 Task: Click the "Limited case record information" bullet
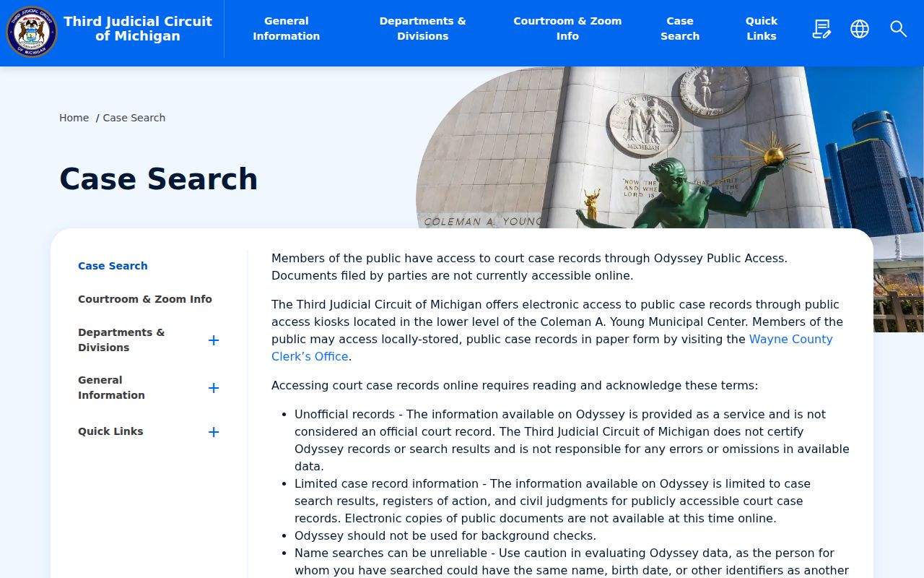point(553,501)
